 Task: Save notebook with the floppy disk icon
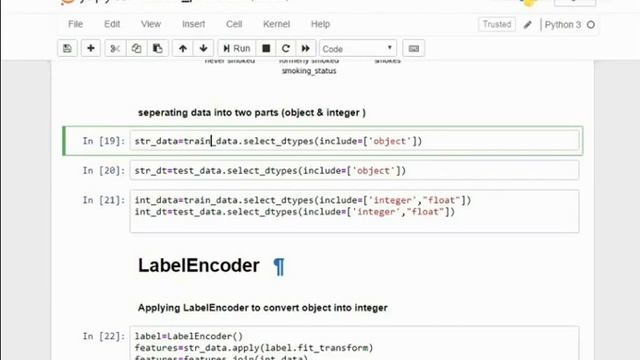(67, 49)
